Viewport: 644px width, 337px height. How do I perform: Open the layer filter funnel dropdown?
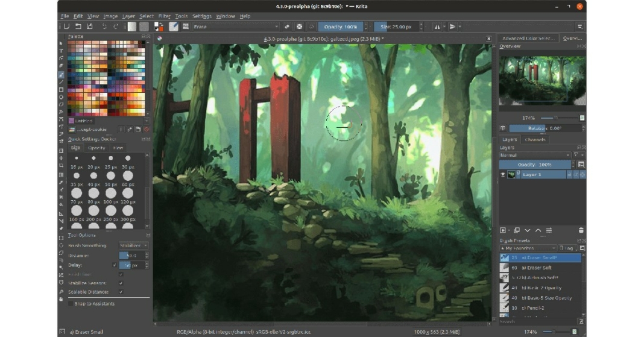tap(578, 155)
